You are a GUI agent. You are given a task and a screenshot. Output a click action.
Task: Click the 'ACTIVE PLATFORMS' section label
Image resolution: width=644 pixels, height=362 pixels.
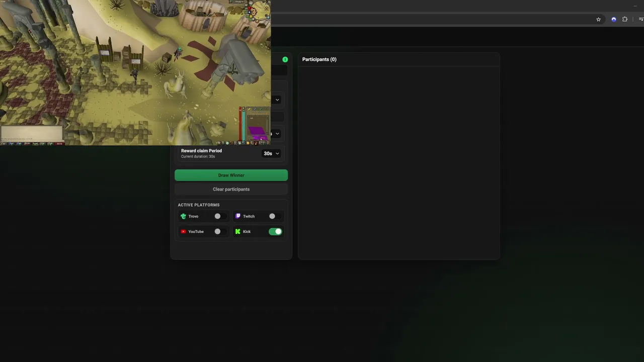(199, 205)
